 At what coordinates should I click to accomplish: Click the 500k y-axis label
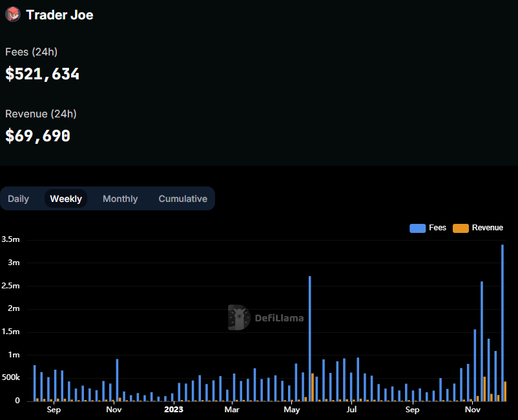(x=11, y=377)
